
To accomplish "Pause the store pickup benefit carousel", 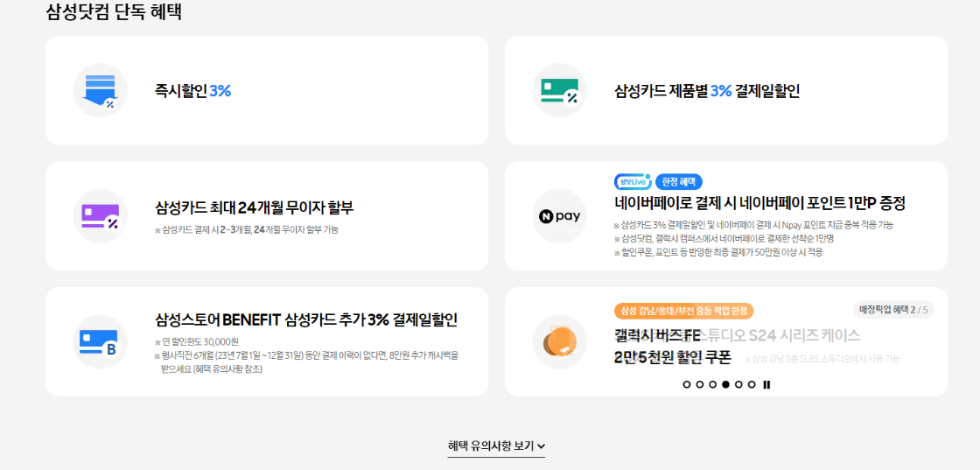I will 766,385.
